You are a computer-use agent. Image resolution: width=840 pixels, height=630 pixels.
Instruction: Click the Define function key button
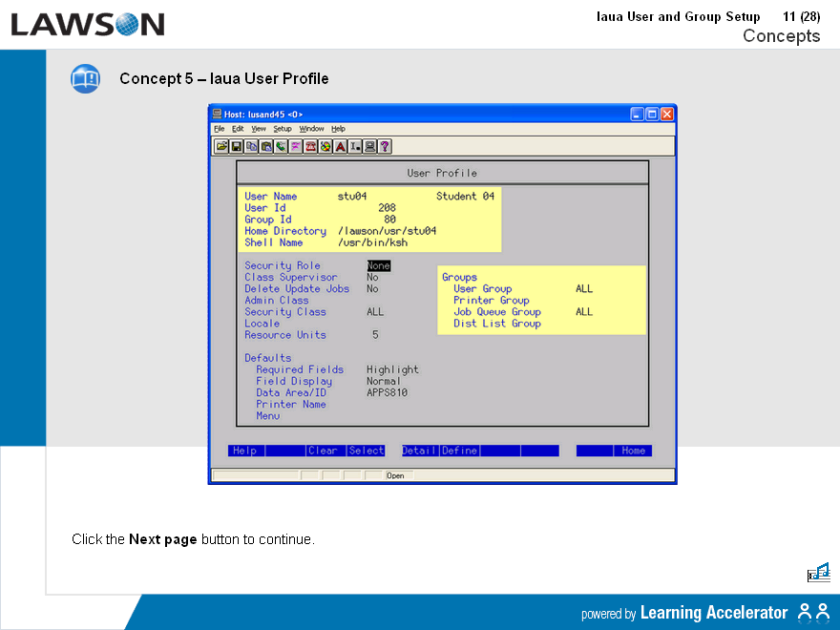click(x=460, y=451)
